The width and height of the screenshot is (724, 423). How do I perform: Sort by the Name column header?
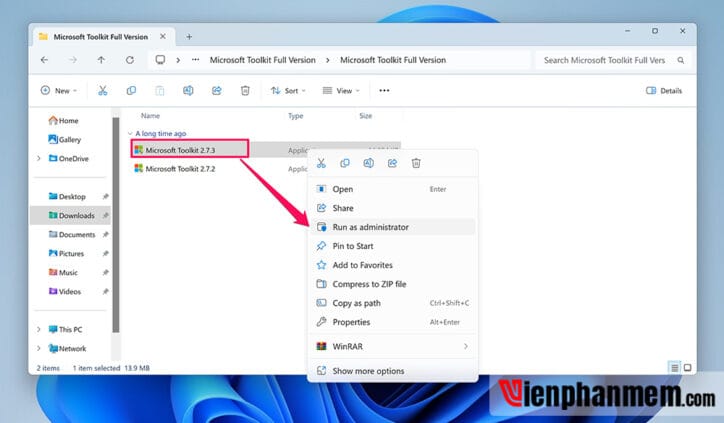coord(151,115)
